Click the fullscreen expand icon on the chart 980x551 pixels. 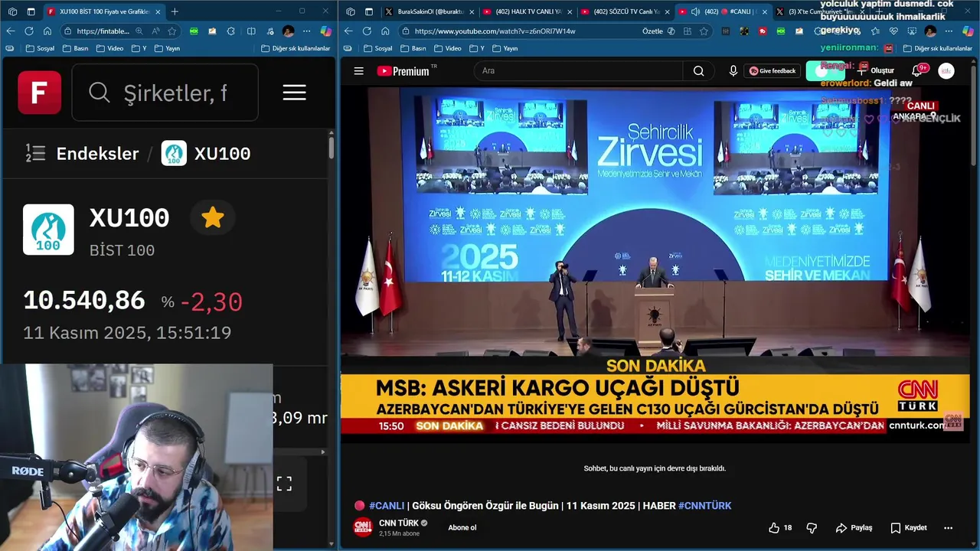284,484
